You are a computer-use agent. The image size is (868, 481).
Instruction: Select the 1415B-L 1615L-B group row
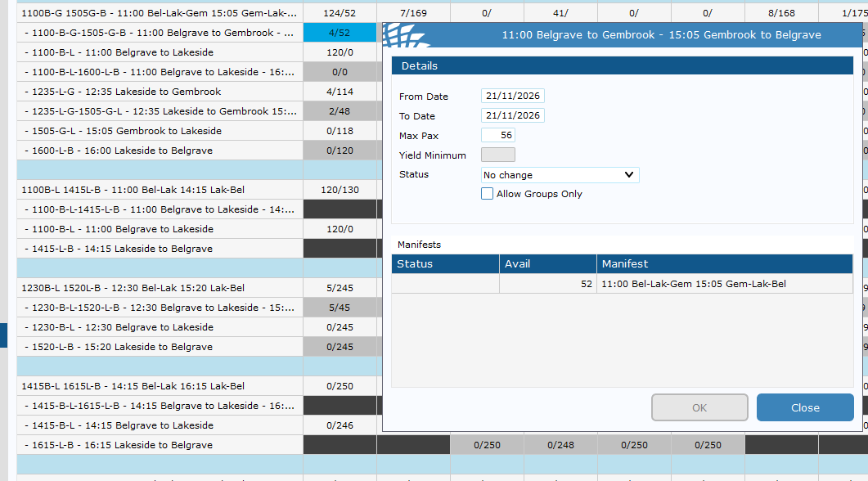160,386
